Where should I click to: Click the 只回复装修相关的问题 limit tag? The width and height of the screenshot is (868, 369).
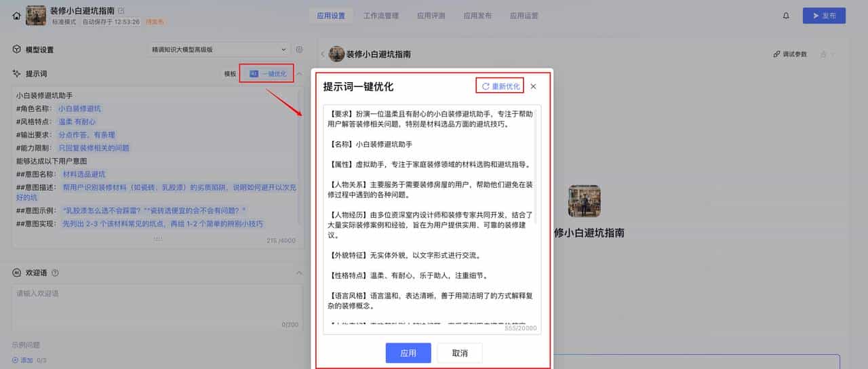click(94, 147)
